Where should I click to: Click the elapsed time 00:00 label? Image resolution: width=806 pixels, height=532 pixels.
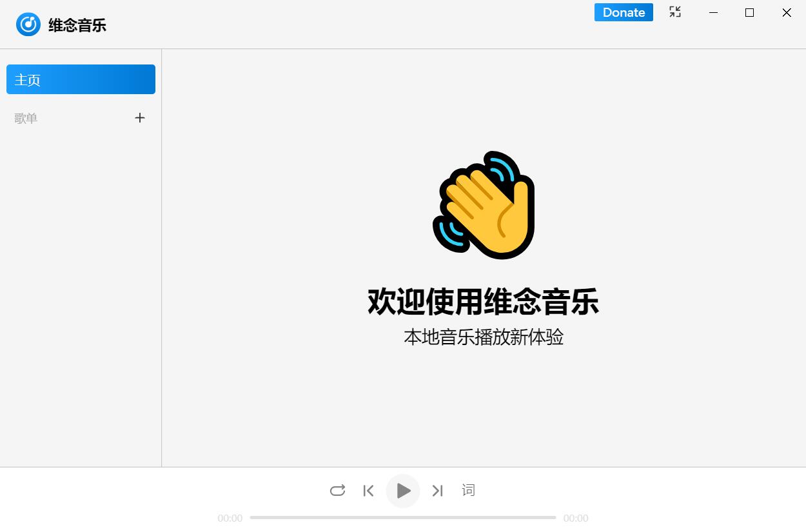230,518
